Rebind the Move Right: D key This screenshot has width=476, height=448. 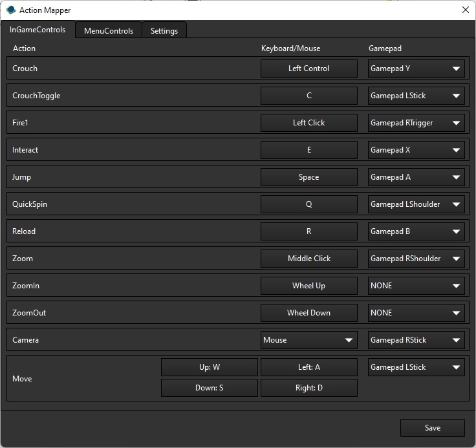click(308, 388)
